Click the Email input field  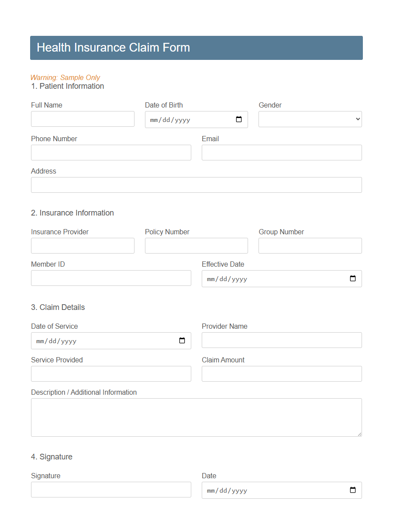point(282,153)
